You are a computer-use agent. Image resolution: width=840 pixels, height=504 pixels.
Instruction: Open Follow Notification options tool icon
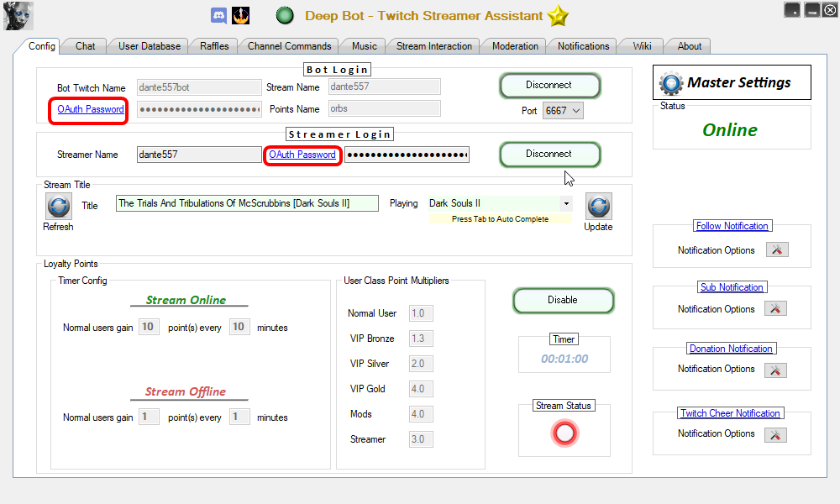tap(777, 249)
